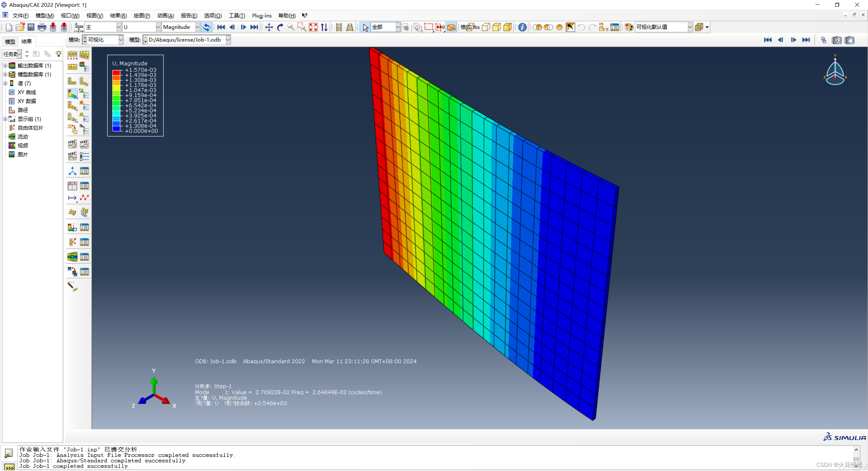The width and height of the screenshot is (868, 471).
Task: Open the field output variable dropdown showing U
Action: (x=158, y=27)
